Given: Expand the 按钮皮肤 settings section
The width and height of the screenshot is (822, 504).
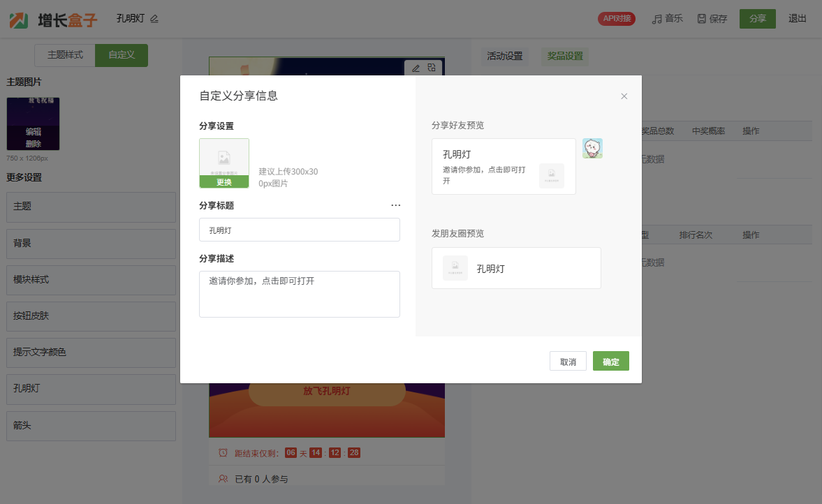Looking at the screenshot, I should point(91,316).
